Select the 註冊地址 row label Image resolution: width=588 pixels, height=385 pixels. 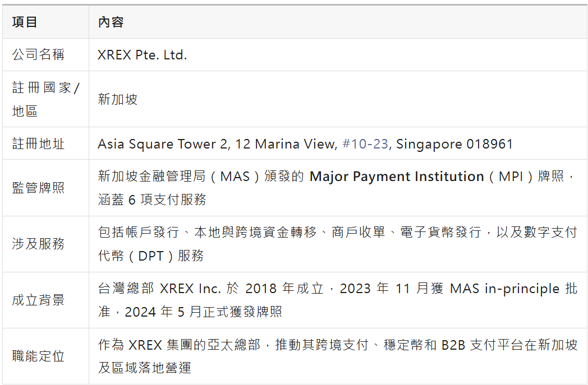pyautogui.click(x=38, y=144)
